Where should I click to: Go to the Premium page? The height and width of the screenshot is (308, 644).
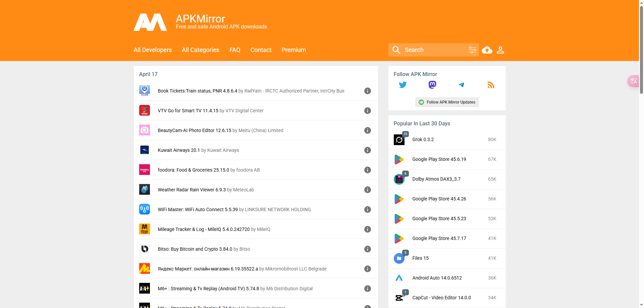293,50
